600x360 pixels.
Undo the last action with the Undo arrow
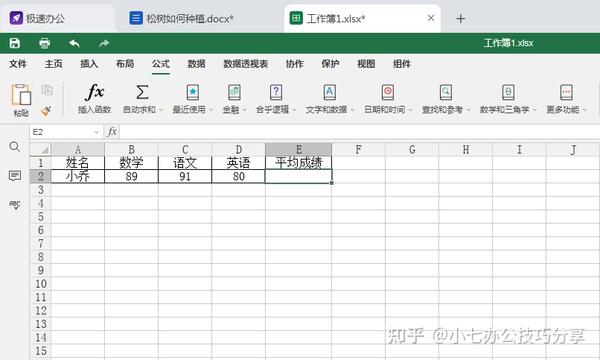(x=74, y=43)
